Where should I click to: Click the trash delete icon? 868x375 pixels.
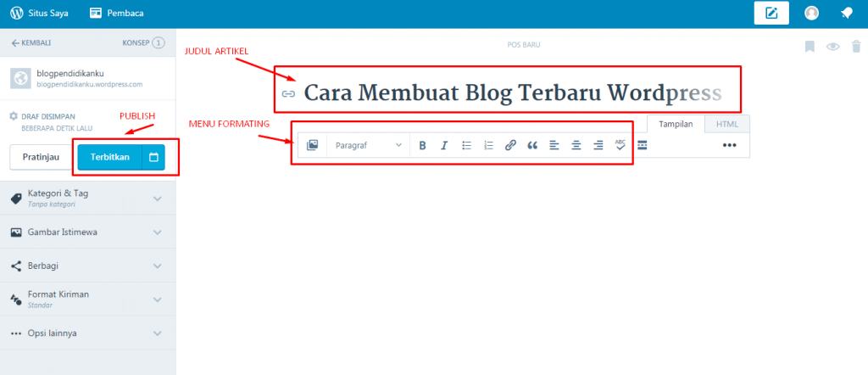[856, 46]
